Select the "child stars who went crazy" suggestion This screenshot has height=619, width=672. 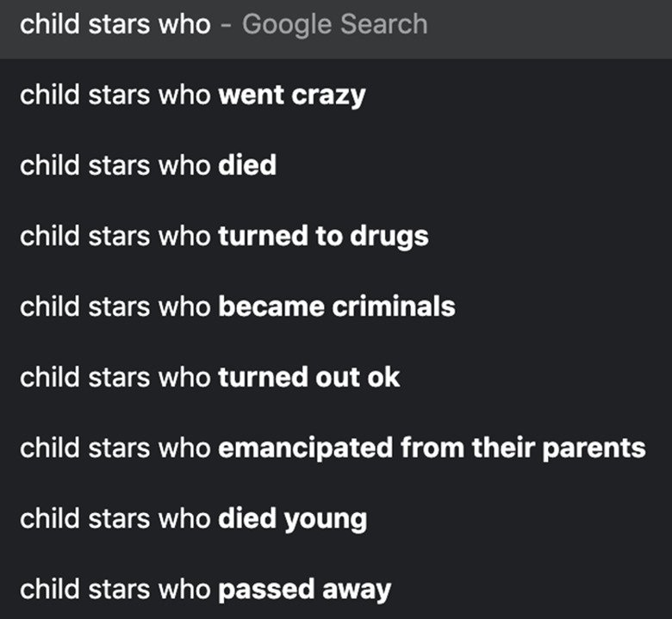(192, 95)
